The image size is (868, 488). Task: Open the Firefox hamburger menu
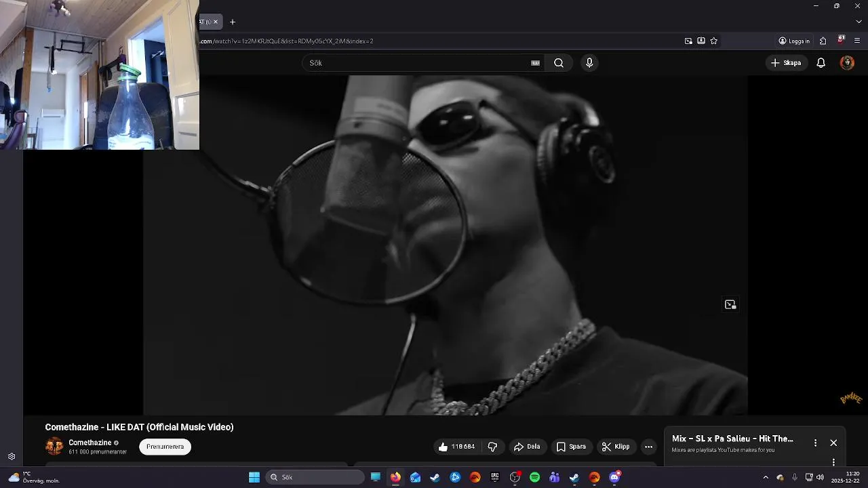[857, 41]
